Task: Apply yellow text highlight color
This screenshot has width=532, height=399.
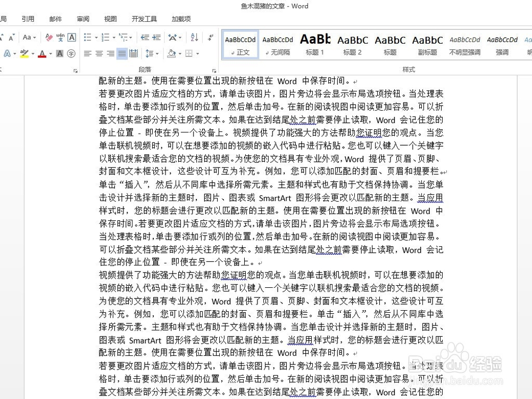Action: click(24, 54)
